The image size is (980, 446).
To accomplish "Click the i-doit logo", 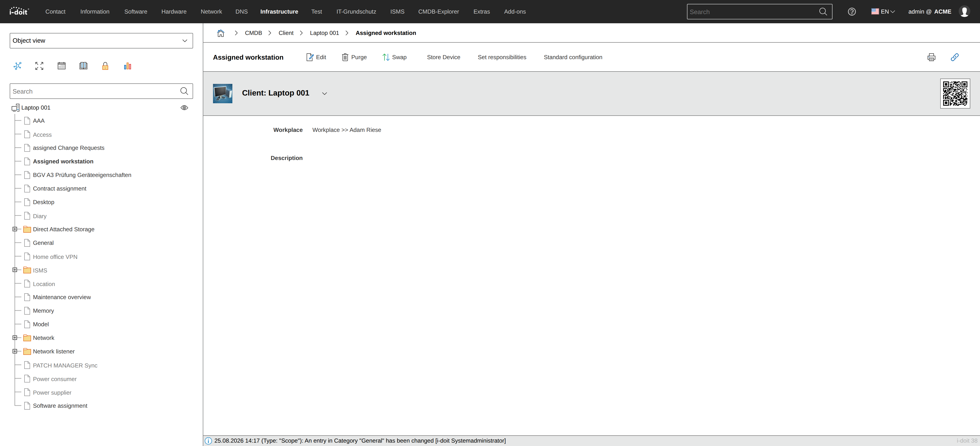I will click(x=19, y=11).
